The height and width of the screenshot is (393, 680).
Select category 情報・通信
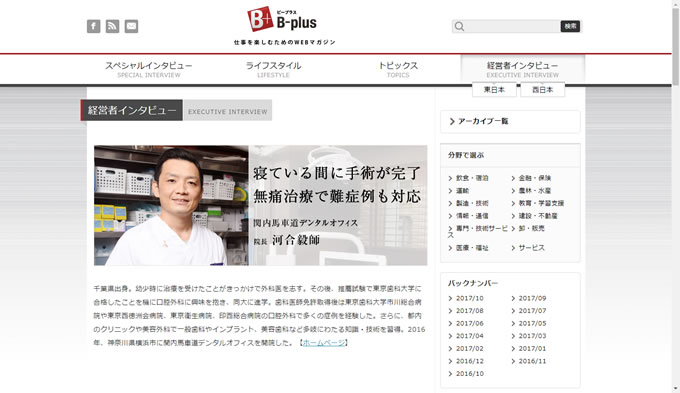click(x=472, y=216)
